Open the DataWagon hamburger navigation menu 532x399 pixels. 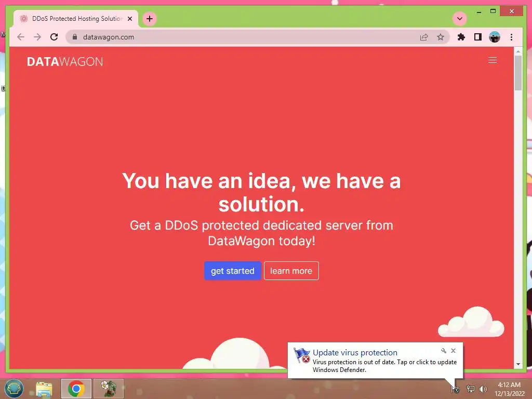493,60
